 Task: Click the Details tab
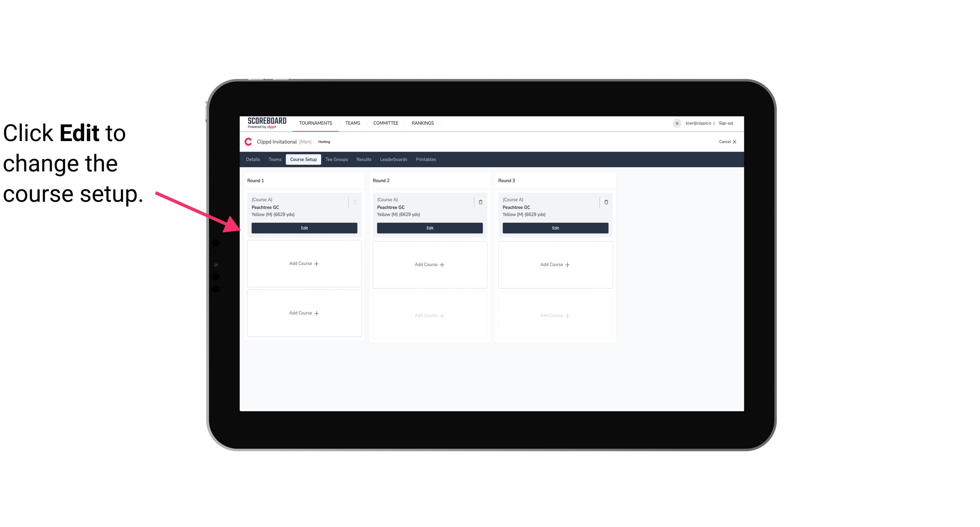pos(253,160)
